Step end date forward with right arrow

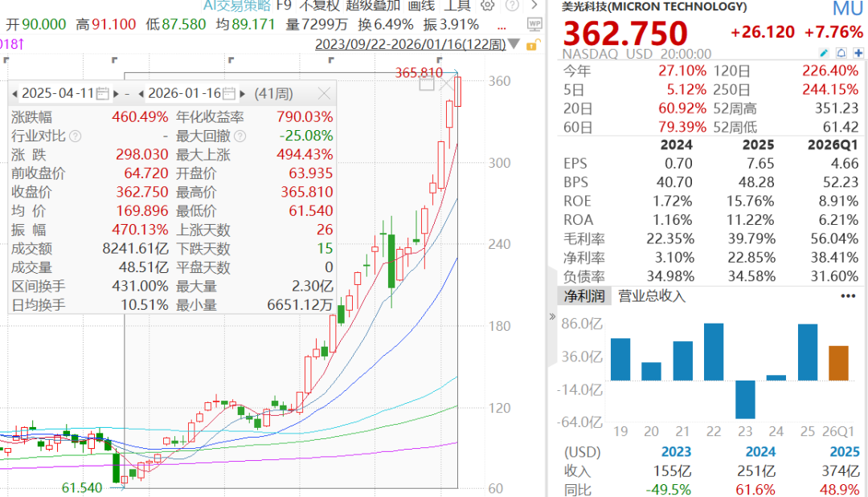pos(243,94)
